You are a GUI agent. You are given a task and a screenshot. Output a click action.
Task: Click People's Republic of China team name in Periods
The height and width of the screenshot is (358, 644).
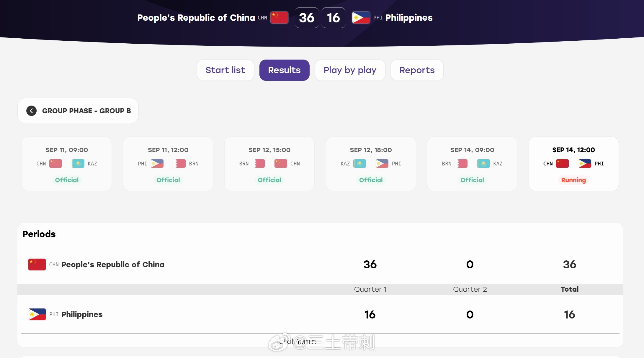[113, 265]
